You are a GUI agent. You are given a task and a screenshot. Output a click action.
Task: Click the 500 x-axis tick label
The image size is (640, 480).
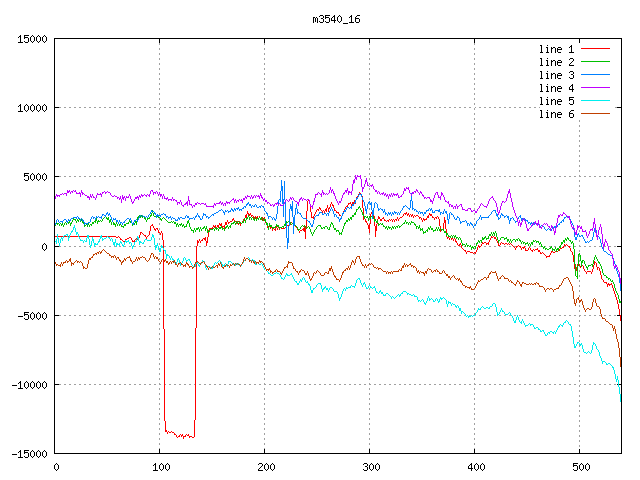click(580, 467)
